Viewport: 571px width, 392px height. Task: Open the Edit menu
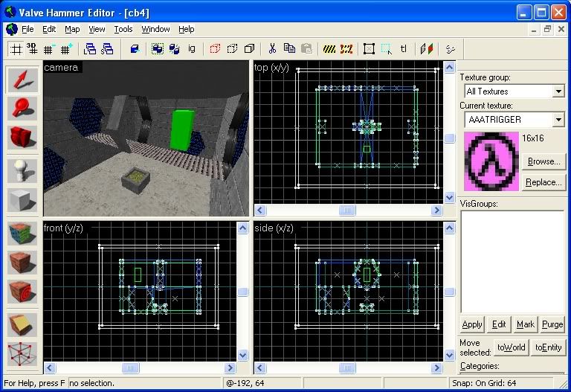(49, 29)
